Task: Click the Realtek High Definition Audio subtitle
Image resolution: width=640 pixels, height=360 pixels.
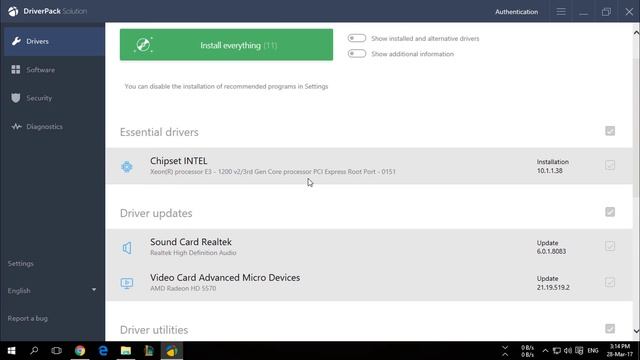Action: click(193, 253)
